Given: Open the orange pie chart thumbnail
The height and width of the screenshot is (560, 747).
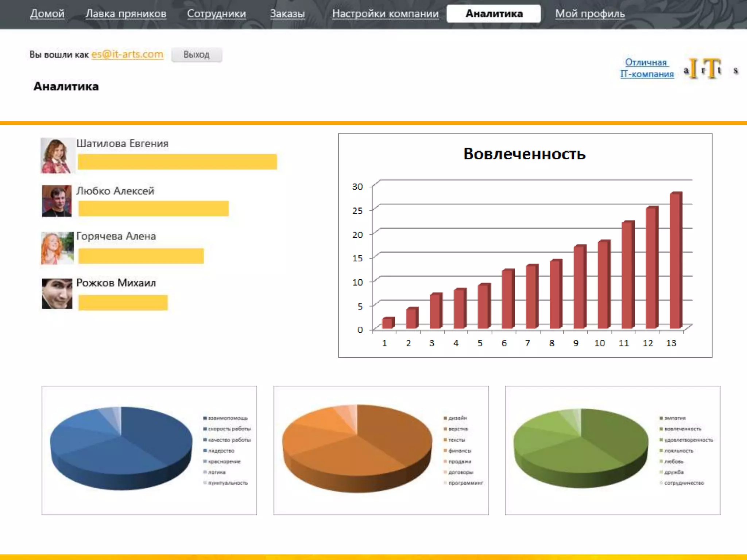Looking at the screenshot, I should (x=381, y=450).
